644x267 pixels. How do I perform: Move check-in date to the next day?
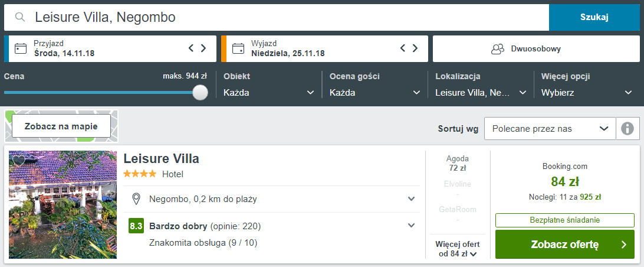pos(203,48)
